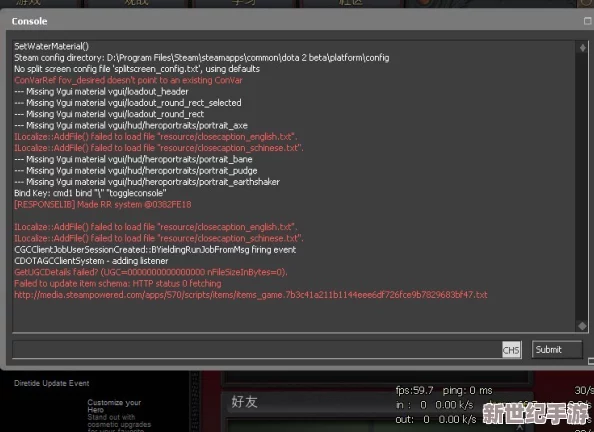
Task: Click the RESPONSELIB Made RR system line
Action: point(103,204)
